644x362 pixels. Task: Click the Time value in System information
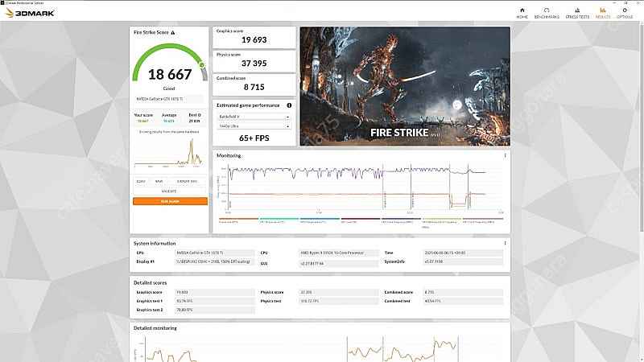pos(463,253)
